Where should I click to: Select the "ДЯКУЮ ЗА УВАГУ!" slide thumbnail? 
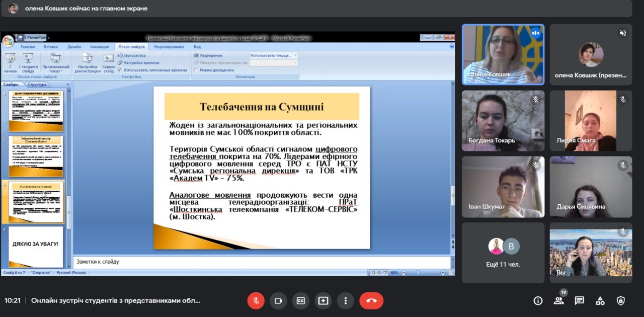36,246
